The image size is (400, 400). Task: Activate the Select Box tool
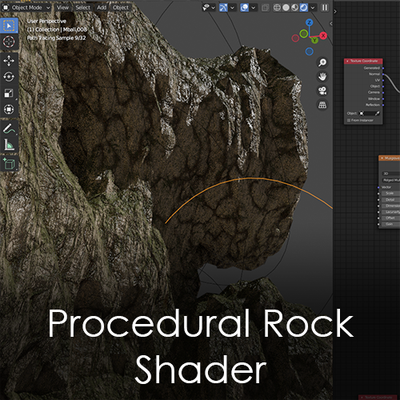tap(9, 26)
